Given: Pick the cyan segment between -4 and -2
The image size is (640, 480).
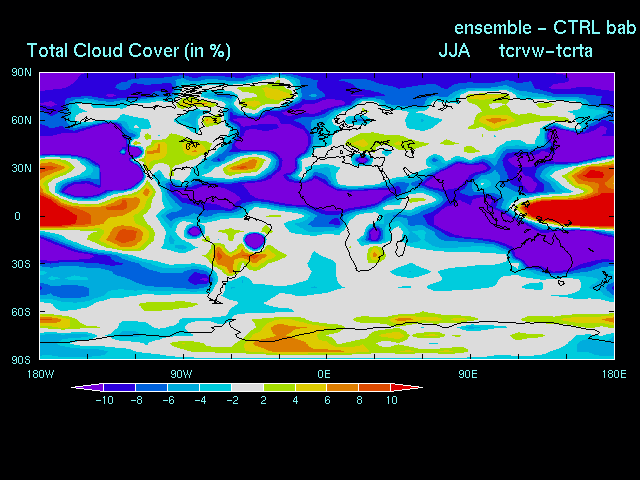Looking at the screenshot, I should point(215,387).
